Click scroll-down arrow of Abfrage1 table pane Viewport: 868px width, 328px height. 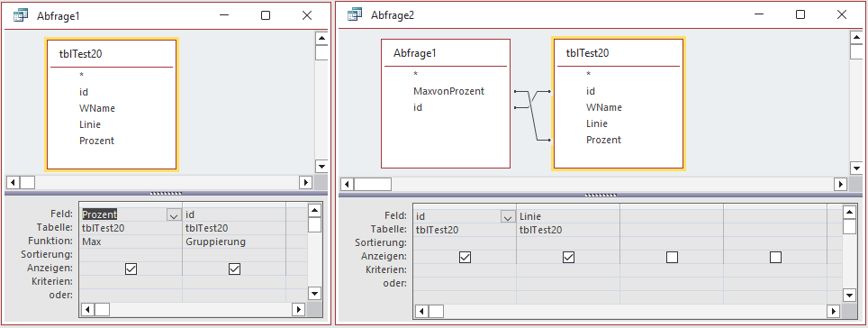point(321,166)
